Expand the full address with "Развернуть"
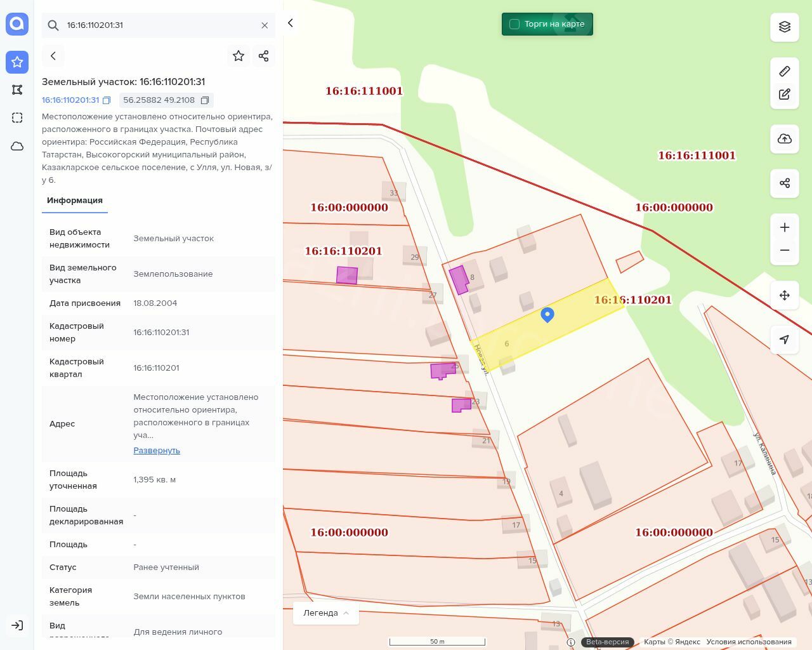 pos(157,450)
